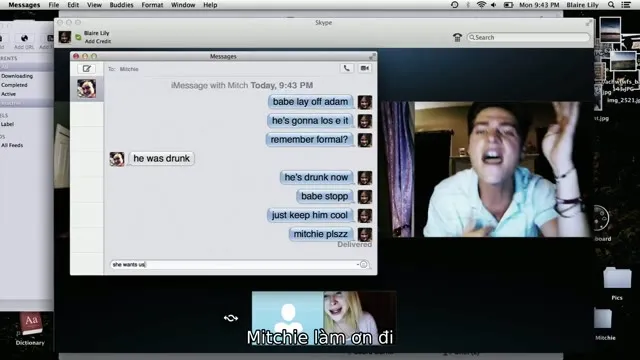Open the Wi-Fi status menu
Image resolution: width=640 pixels, height=360 pixels.
pyautogui.click(x=481, y=5)
